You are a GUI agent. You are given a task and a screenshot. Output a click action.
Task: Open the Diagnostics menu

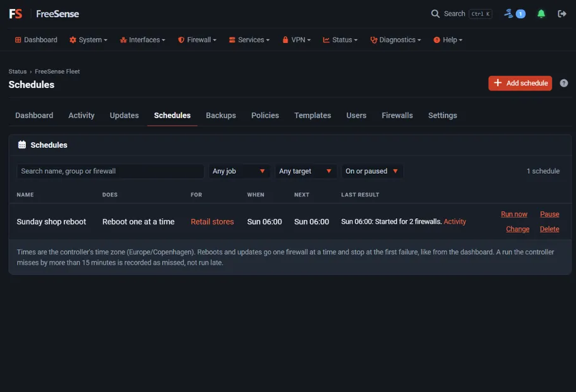(396, 40)
